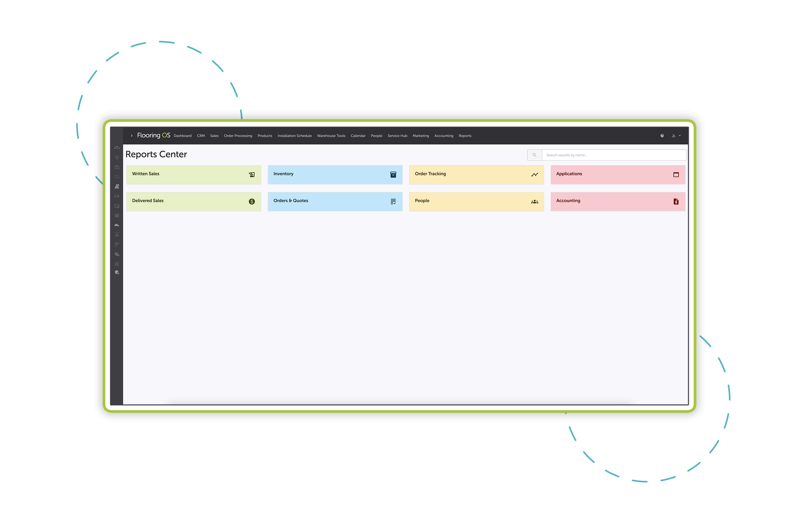
Task: Open the Accounting reports card
Action: [x=618, y=202]
